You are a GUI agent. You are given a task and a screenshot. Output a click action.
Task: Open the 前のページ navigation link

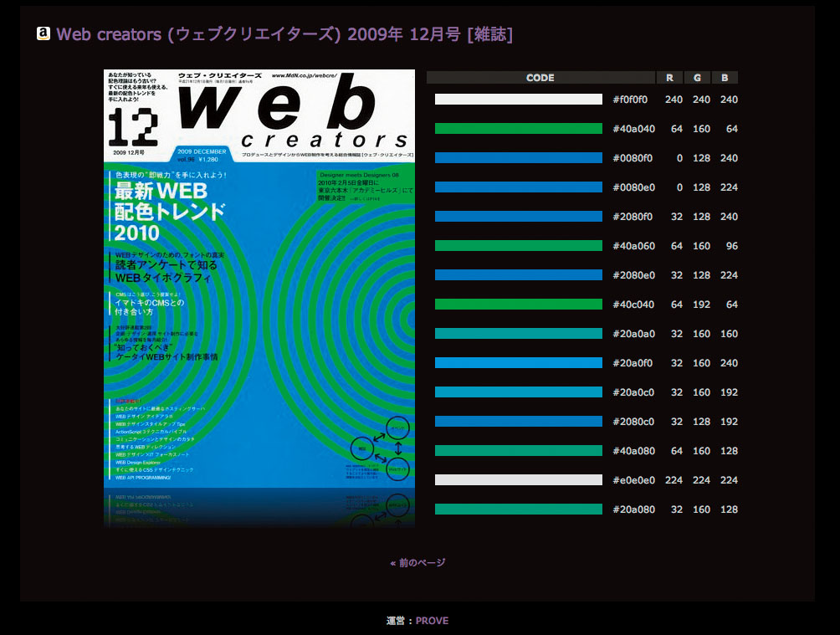click(x=419, y=562)
